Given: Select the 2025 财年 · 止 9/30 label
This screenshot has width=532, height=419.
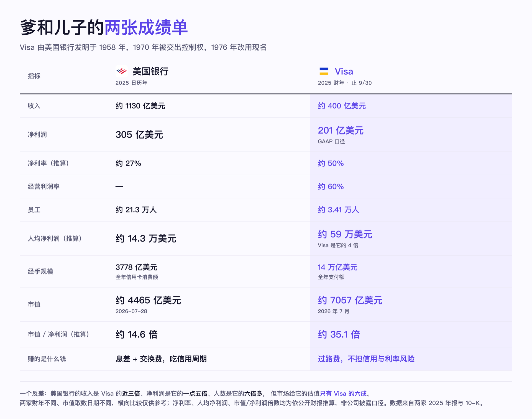Looking at the screenshot, I should pos(345,83).
